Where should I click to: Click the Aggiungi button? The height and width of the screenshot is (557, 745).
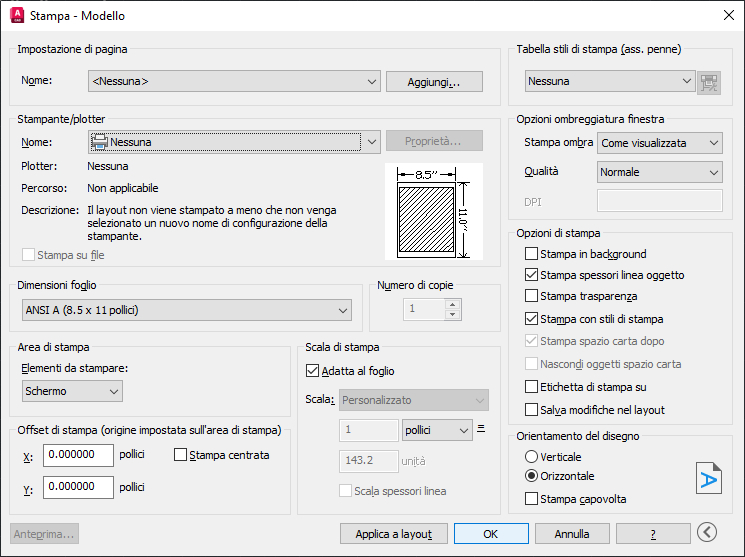click(434, 81)
